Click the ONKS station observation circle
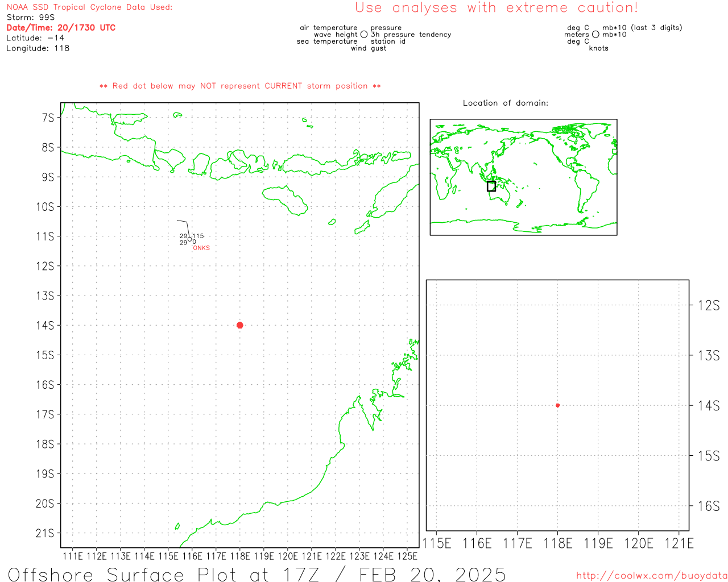The width and height of the screenshot is (728, 582). 190,239
